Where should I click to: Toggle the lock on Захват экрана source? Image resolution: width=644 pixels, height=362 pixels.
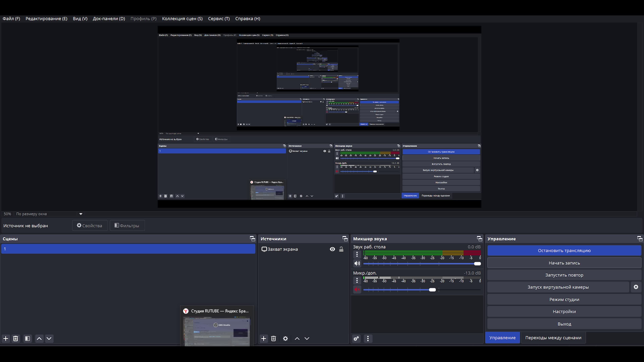pos(341,249)
